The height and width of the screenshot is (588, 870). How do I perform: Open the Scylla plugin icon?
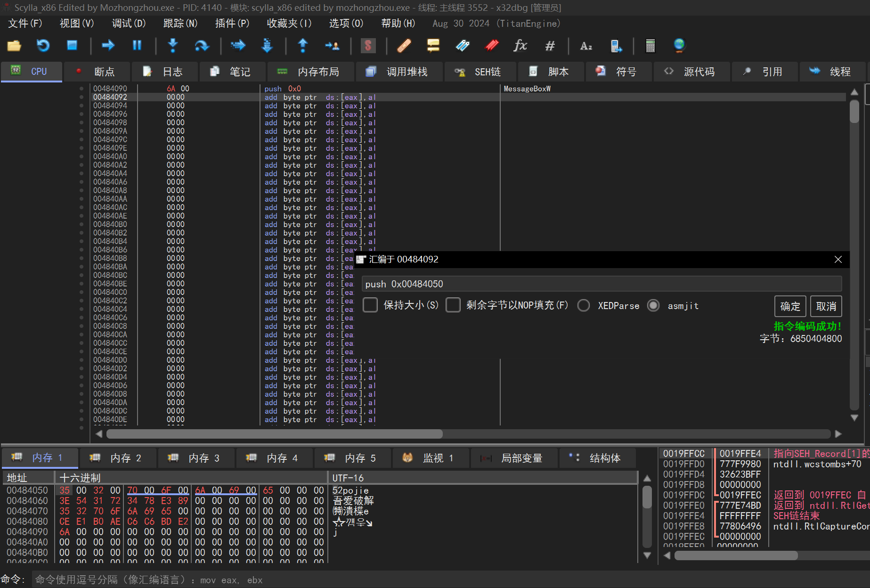point(368,46)
